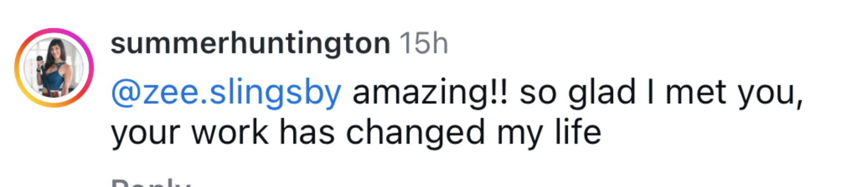Click the word "has" in the comment
Image resolution: width=868 pixels, height=187 pixels.
(x=307, y=132)
